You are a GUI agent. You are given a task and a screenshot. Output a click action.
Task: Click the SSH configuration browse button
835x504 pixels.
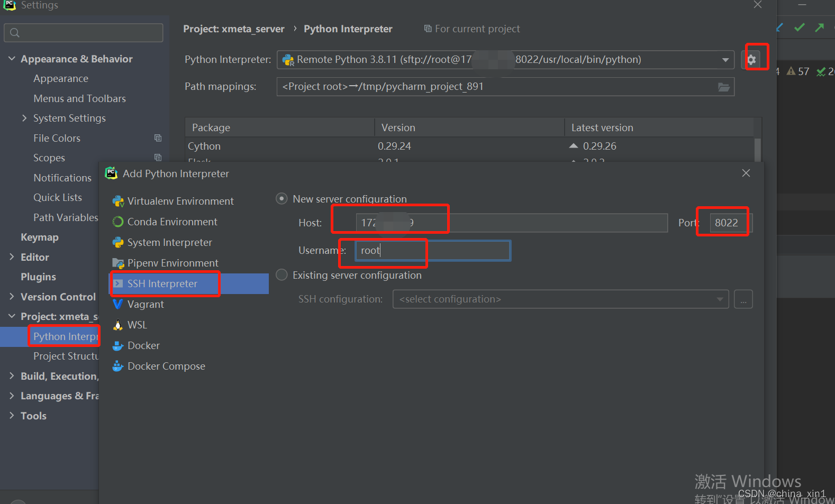743,299
